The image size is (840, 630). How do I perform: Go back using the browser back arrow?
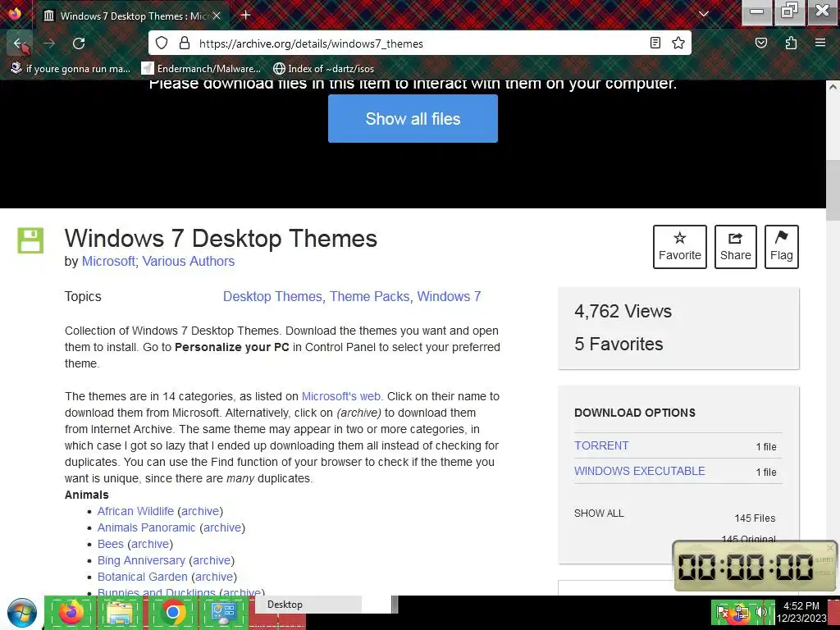click(x=20, y=43)
